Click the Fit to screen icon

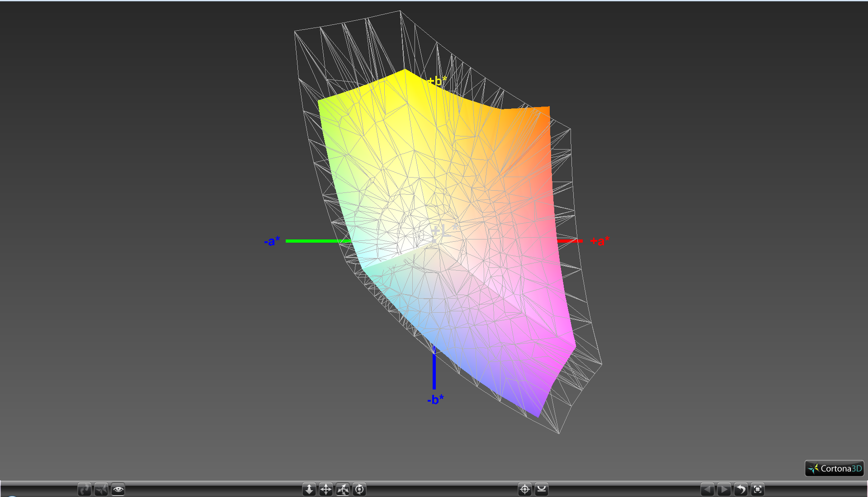click(758, 489)
